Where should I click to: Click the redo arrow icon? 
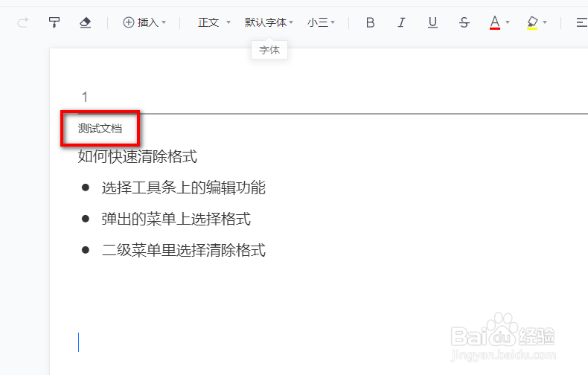click(x=23, y=22)
